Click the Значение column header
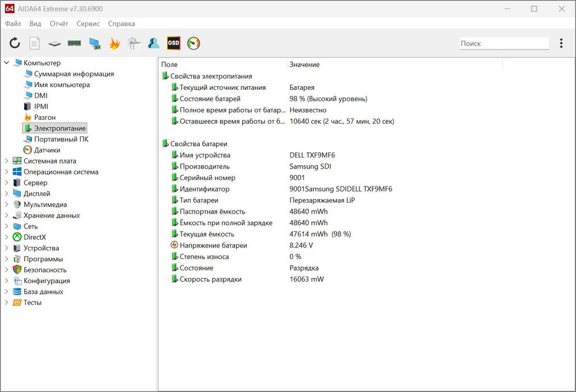Screen dimensions: 576x392 pos(395,64)
